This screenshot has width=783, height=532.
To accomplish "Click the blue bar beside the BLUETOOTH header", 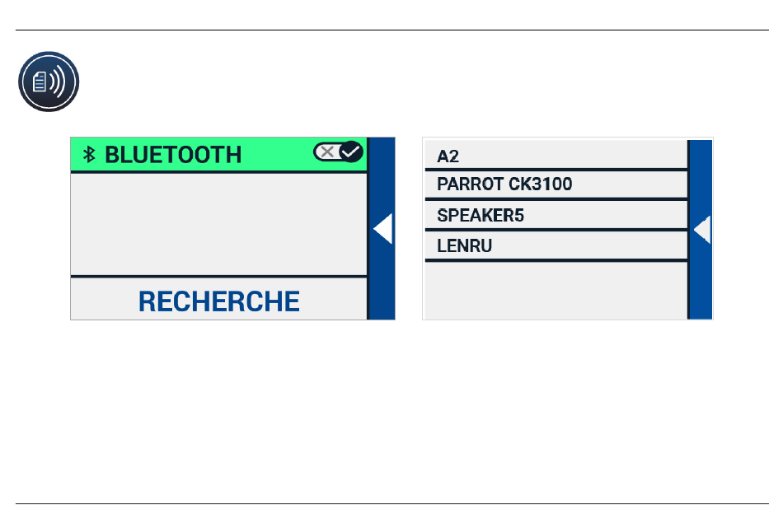I will [382, 155].
